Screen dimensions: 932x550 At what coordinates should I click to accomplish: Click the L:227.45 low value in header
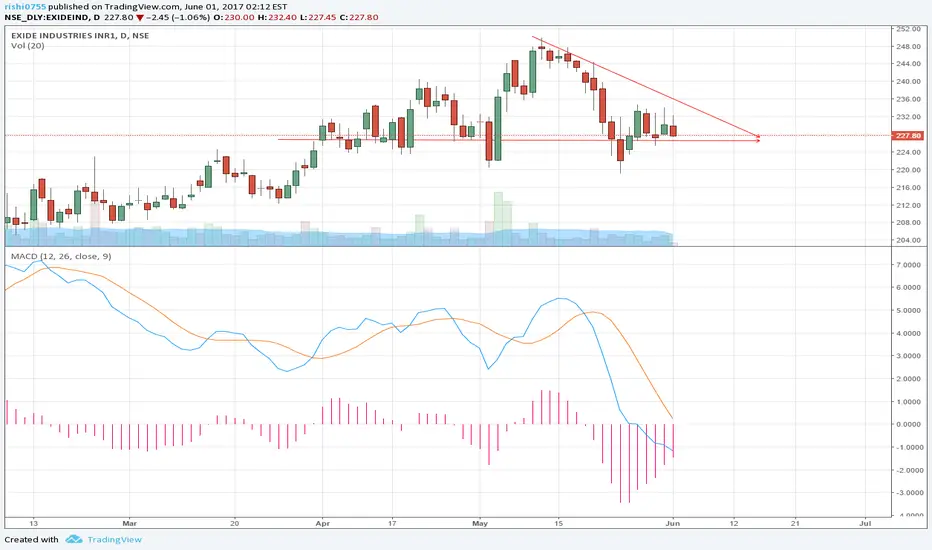click(318, 17)
